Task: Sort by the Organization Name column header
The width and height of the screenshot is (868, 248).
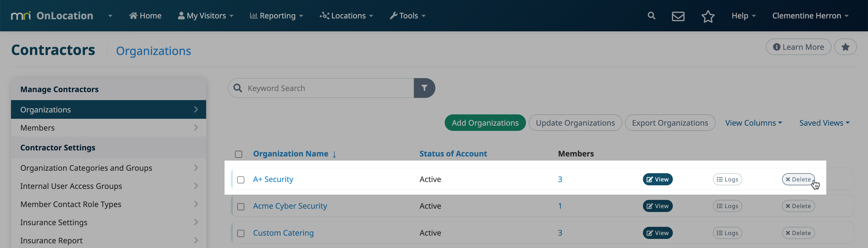Action: (x=290, y=153)
